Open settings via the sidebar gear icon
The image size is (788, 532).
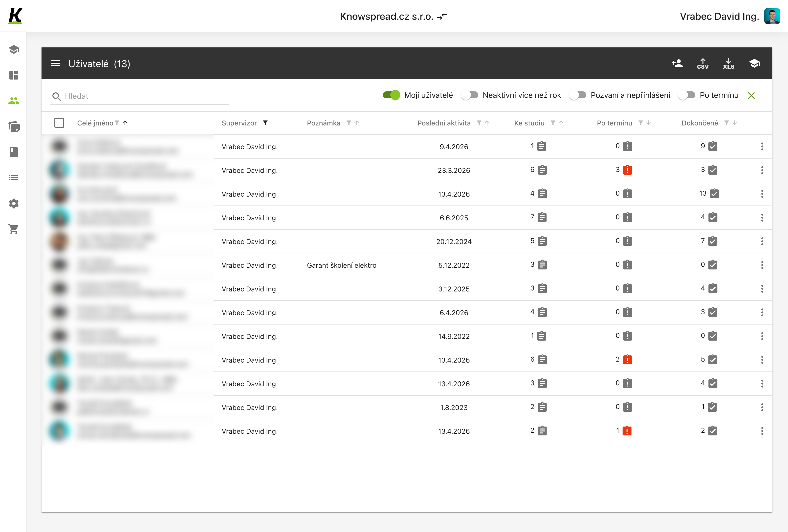pyautogui.click(x=14, y=203)
